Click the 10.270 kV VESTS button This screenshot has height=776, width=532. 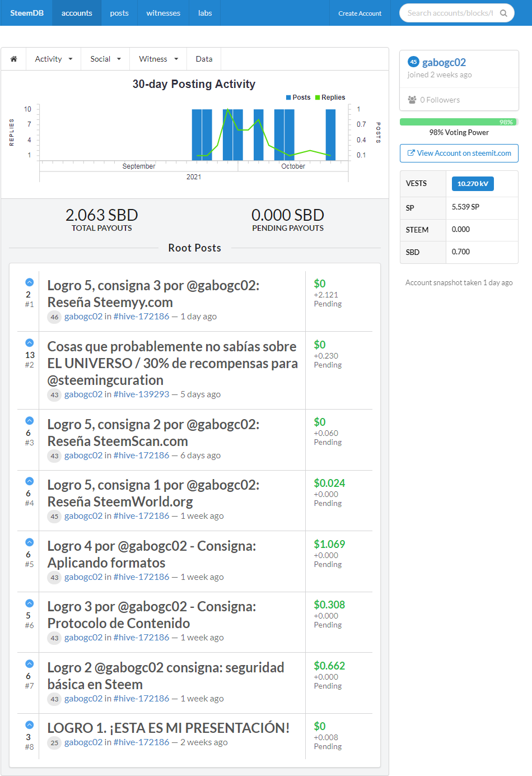[x=473, y=184]
